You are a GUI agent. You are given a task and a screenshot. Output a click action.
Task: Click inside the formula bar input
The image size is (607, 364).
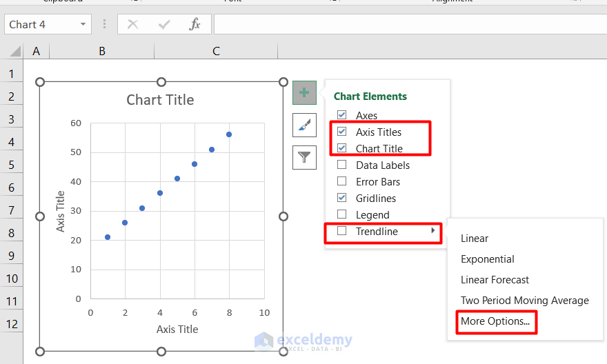tap(407, 25)
